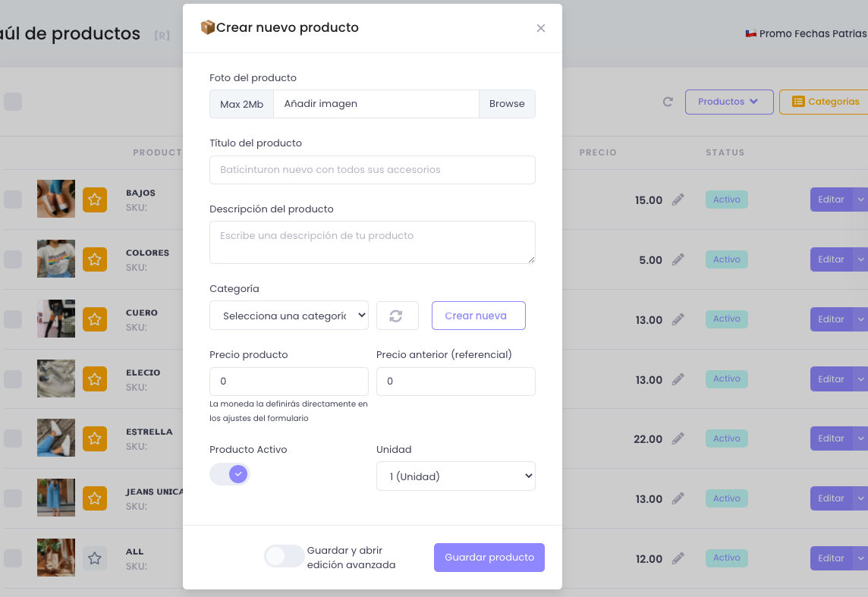The image size is (868, 597).
Task: Click the refresh categories icon in the modal
Action: click(x=398, y=315)
